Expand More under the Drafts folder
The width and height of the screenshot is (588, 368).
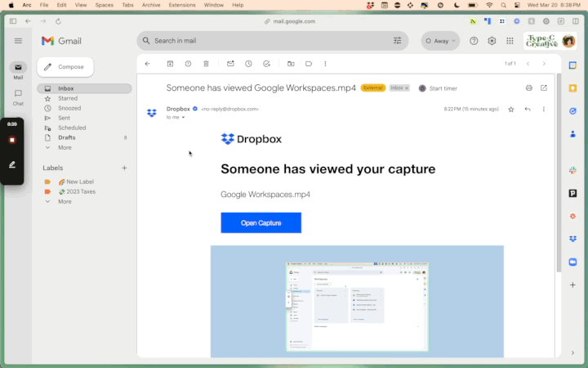coord(65,147)
